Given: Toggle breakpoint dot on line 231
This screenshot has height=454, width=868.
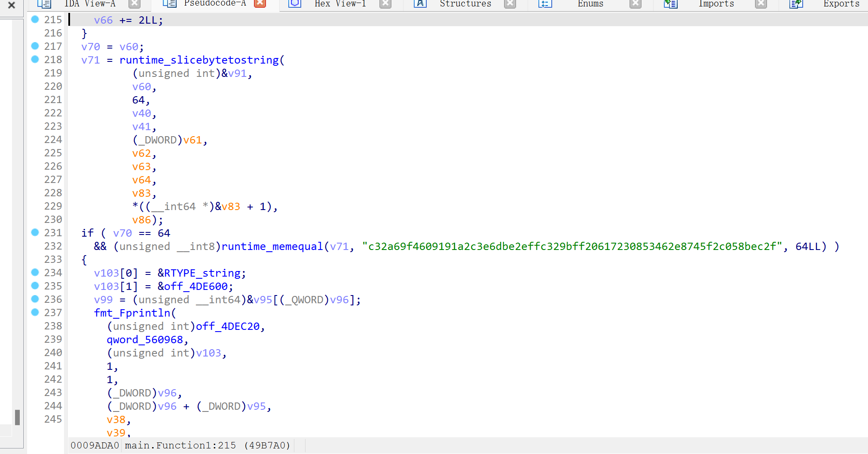Looking at the screenshot, I should [35, 232].
